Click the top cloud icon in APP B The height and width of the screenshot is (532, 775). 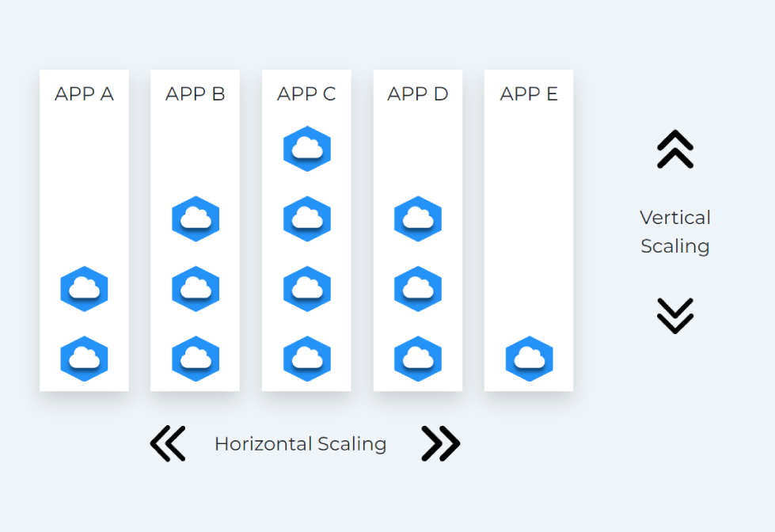pos(196,218)
